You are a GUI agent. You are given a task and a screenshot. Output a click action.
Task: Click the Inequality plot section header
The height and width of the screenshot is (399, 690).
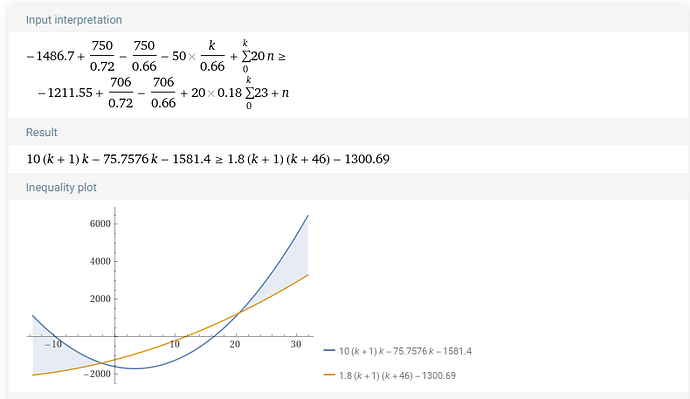click(61, 187)
